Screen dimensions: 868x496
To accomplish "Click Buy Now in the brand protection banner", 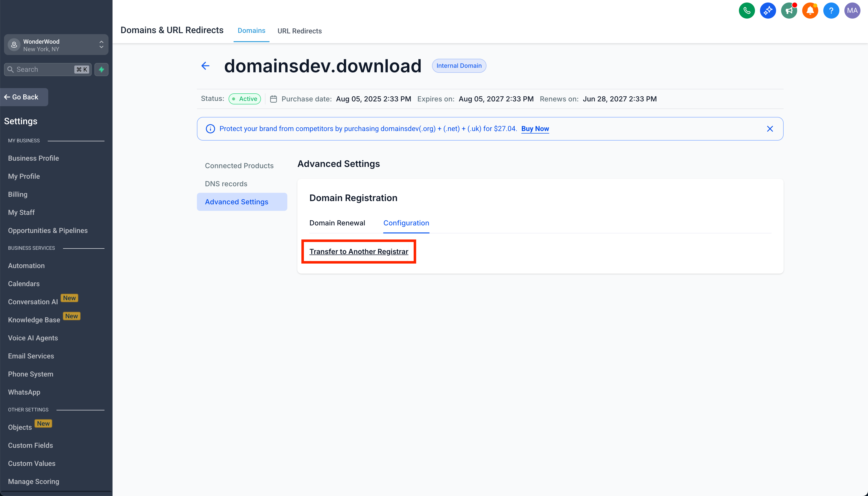I will click(535, 129).
